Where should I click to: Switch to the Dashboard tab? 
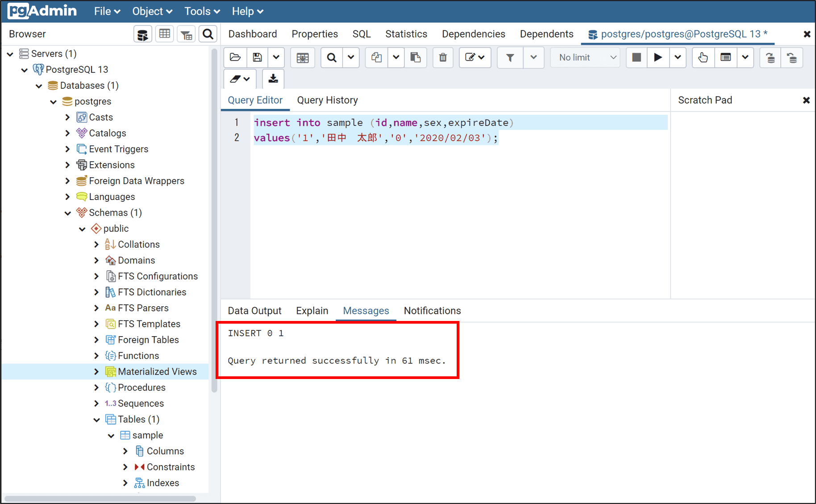click(253, 34)
